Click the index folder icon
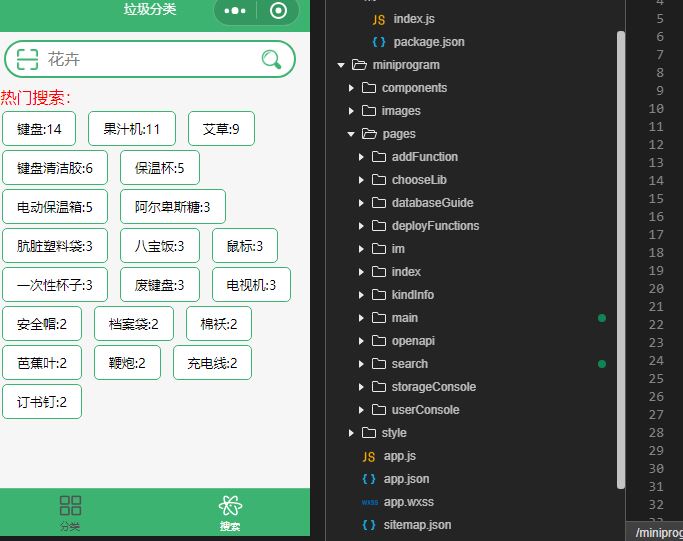Screen dimensions: 683x541 (x=379, y=272)
